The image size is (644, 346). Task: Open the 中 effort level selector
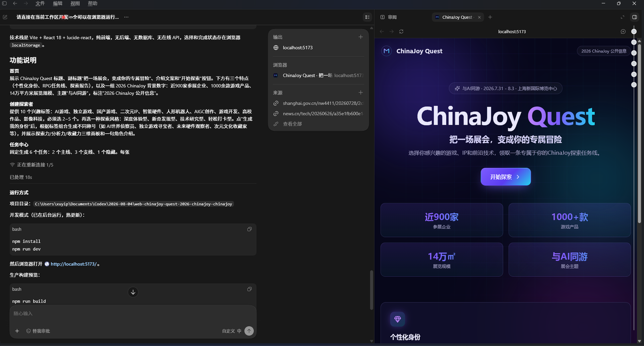point(239,331)
